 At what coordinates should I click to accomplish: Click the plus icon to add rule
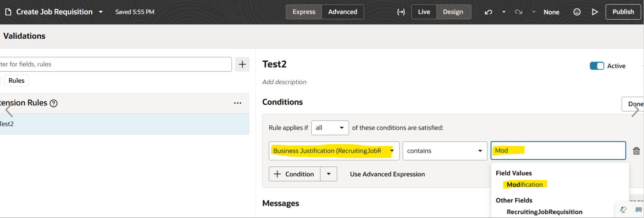pyautogui.click(x=242, y=64)
